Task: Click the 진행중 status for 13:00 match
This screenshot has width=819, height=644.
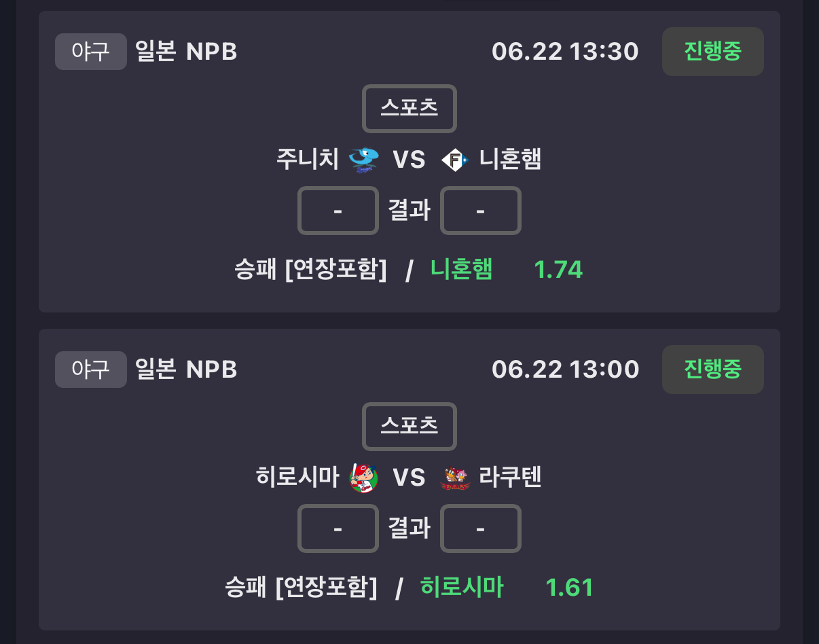Action: pos(713,370)
